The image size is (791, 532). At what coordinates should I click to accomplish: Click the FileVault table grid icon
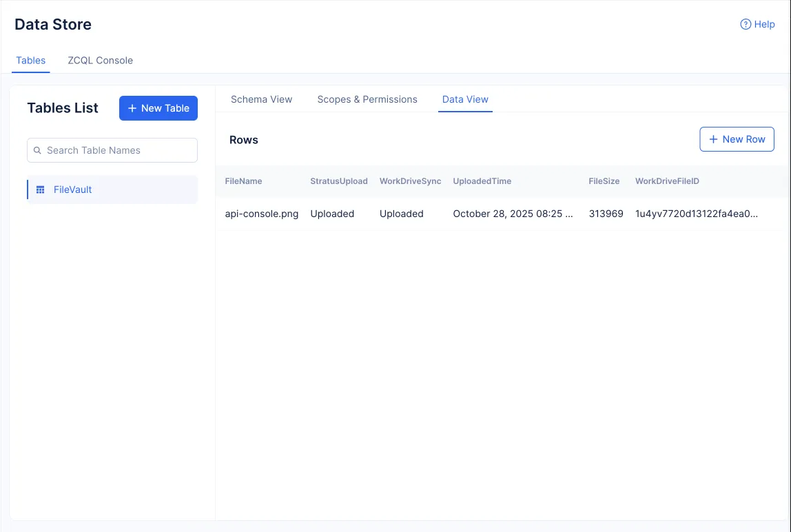coord(41,190)
